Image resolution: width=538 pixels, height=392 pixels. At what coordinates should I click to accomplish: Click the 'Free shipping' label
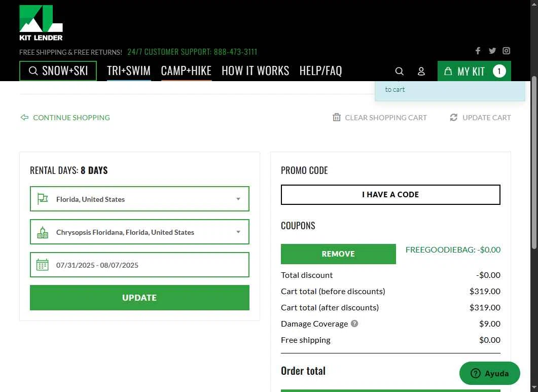click(306, 340)
